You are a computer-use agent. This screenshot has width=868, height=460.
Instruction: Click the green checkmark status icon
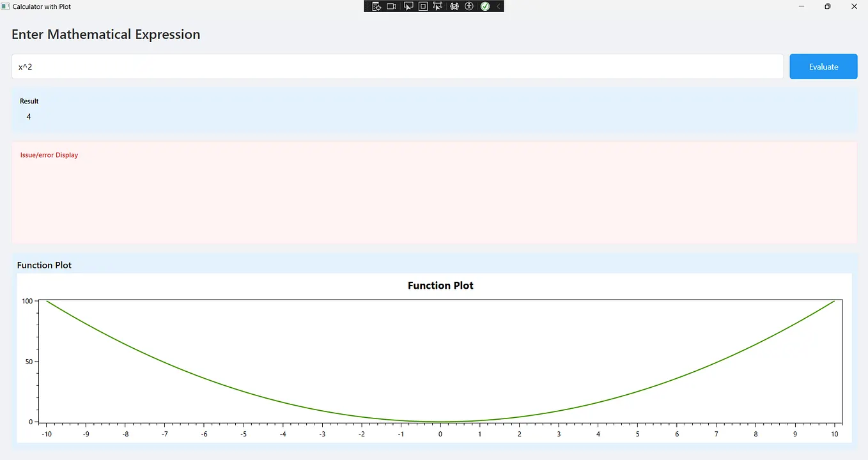pyautogui.click(x=484, y=6)
